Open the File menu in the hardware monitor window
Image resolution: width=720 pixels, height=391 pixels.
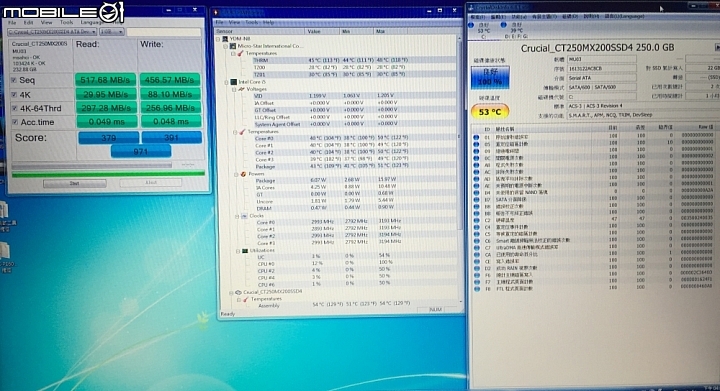coord(220,22)
